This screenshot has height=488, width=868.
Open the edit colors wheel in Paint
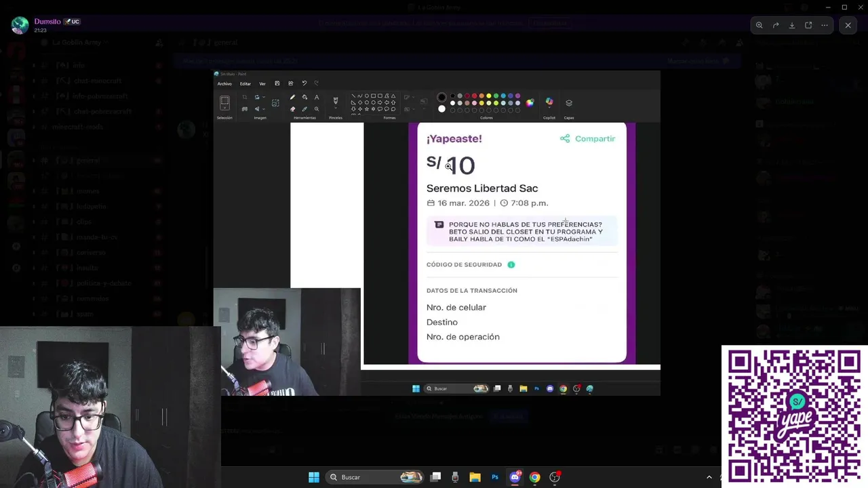pos(530,103)
